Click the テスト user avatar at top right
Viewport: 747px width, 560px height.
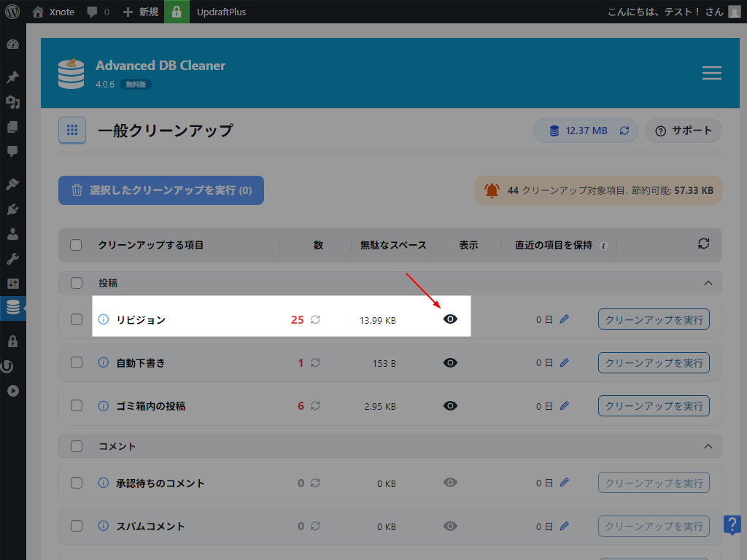tap(733, 12)
